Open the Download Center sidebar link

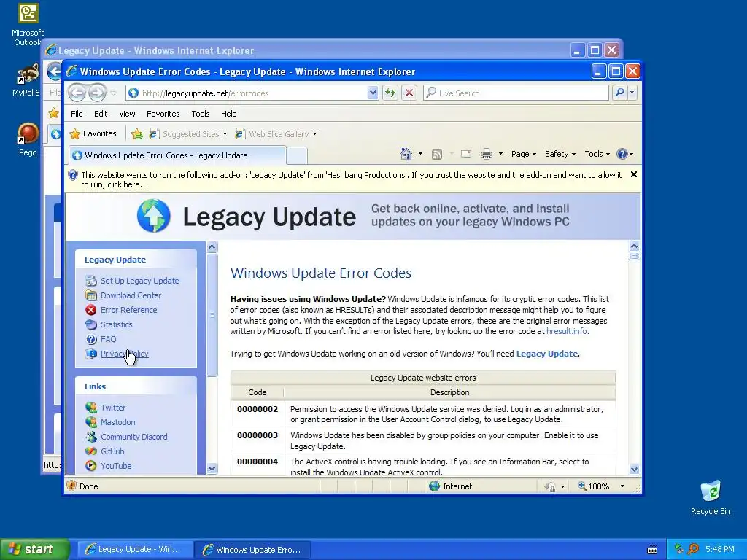click(x=131, y=295)
